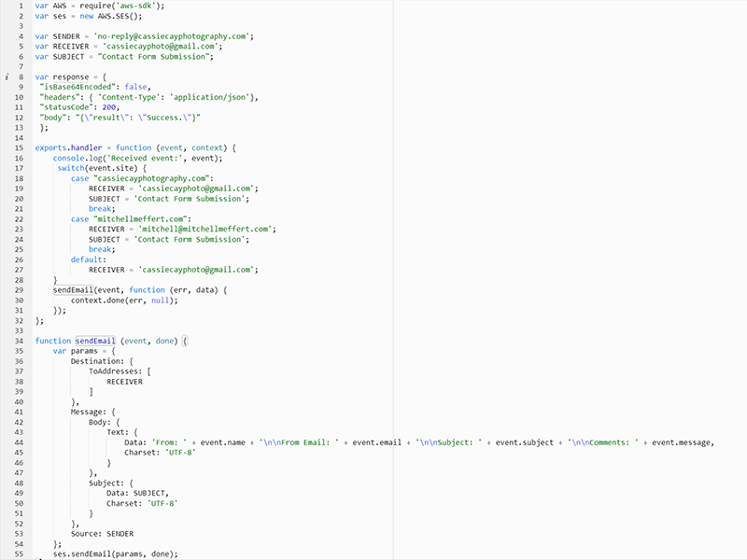The height and width of the screenshot is (560, 747).
Task: Click the "isBase64Encoded" key
Action: pyautogui.click(x=78, y=87)
